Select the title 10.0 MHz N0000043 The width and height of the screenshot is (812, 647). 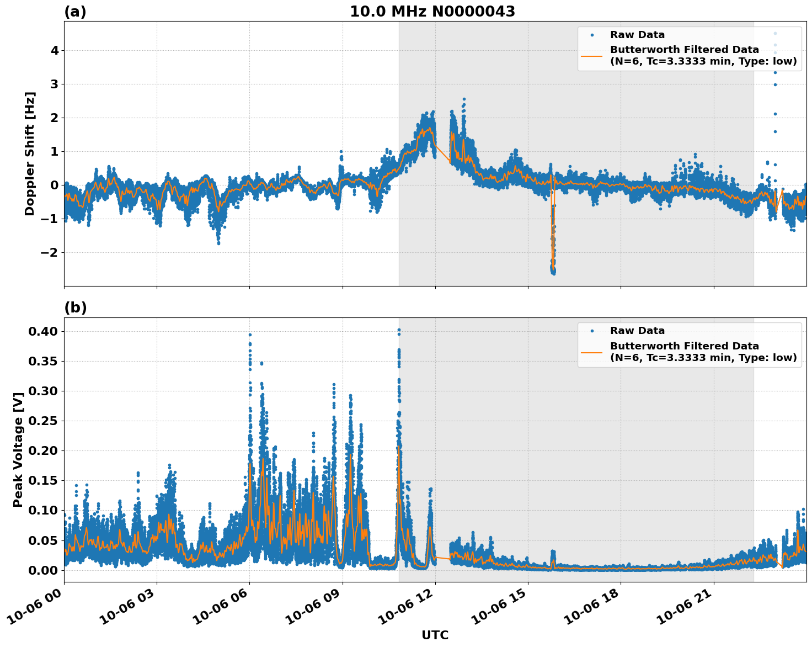433,10
